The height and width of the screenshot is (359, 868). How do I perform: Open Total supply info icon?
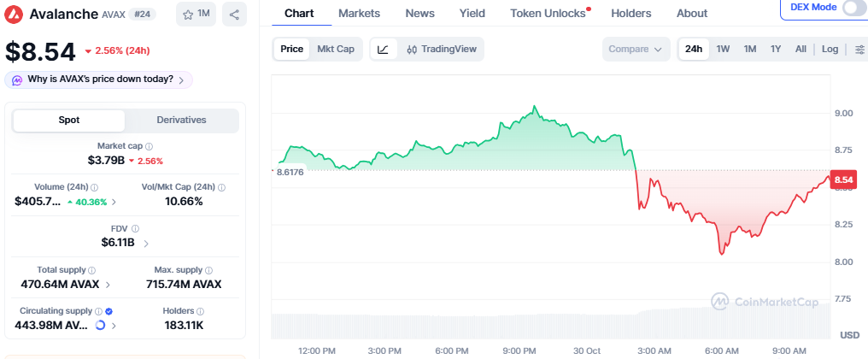click(92, 270)
